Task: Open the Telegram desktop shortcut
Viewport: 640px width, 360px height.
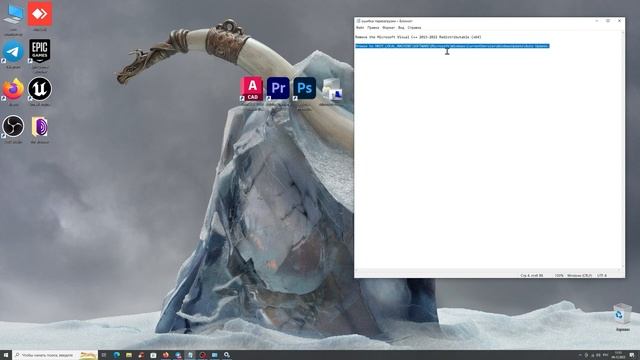Action: pos(13,54)
